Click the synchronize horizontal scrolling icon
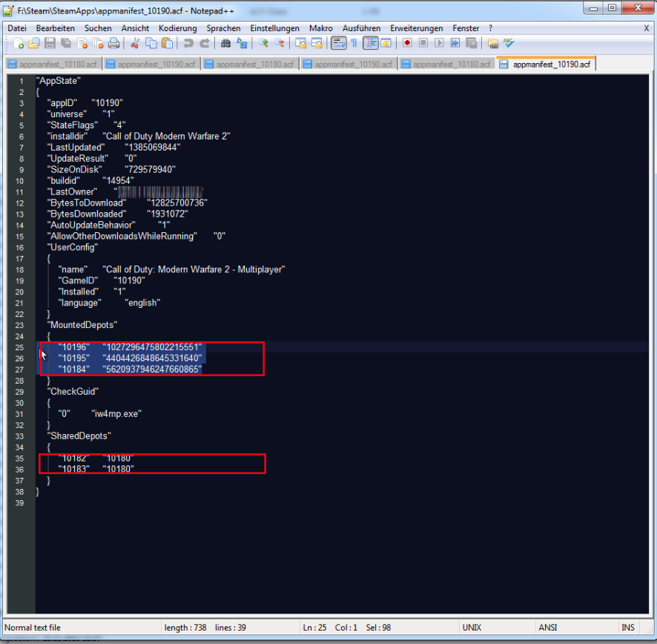The width and height of the screenshot is (657, 644). click(317, 43)
